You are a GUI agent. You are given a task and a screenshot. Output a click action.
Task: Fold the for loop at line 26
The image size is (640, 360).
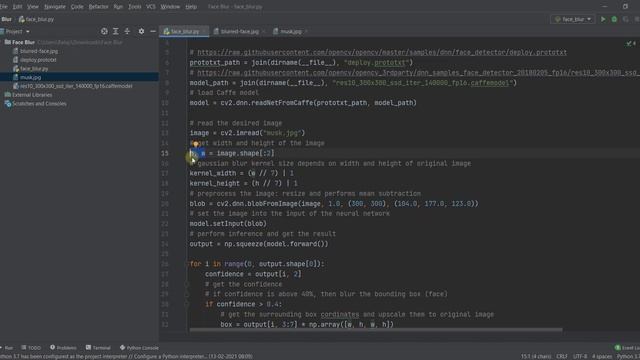tap(186, 264)
